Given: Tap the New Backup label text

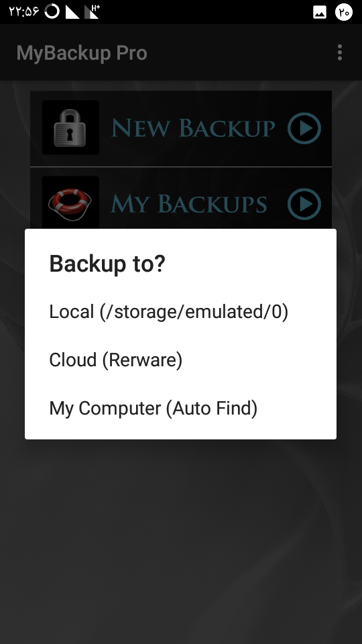Looking at the screenshot, I should pyautogui.click(x=193, y=128).
